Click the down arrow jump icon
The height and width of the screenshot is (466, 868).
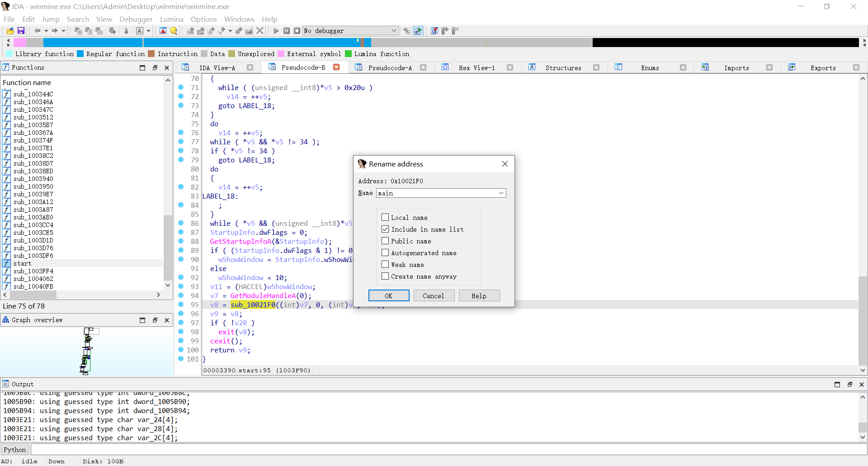[x=126, y=31]
